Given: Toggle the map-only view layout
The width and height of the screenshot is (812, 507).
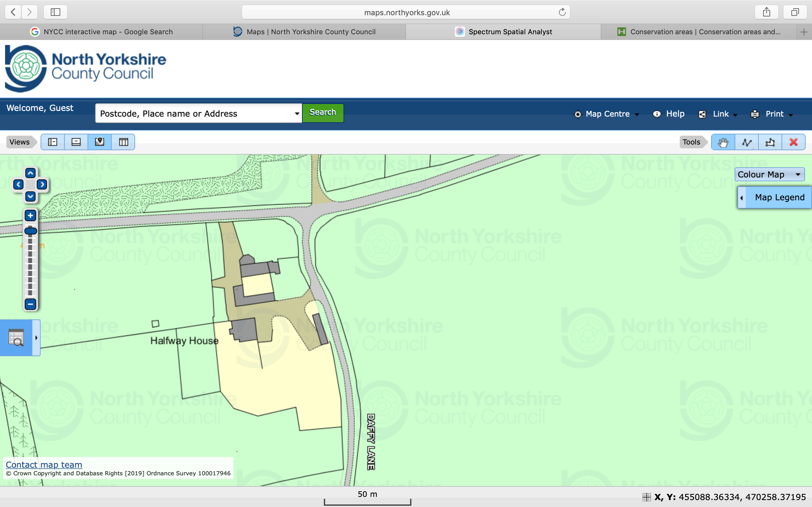Looking at the screenshot, I should tap(100, 142).
